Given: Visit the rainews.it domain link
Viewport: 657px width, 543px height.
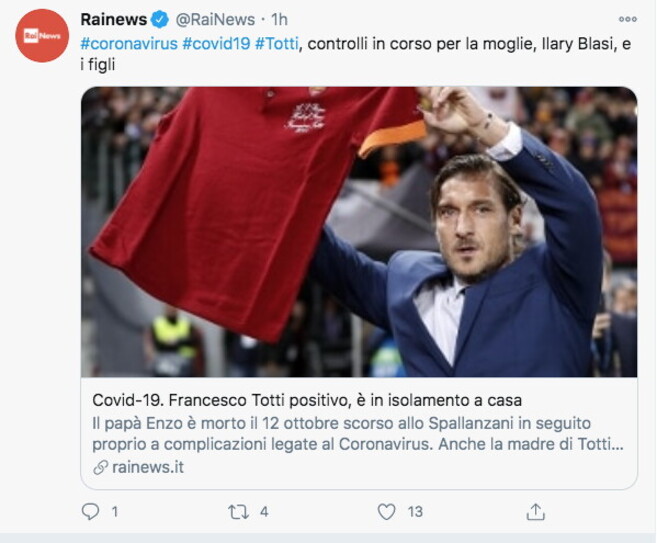Looking at the screenshot, I should coord(148,468).
